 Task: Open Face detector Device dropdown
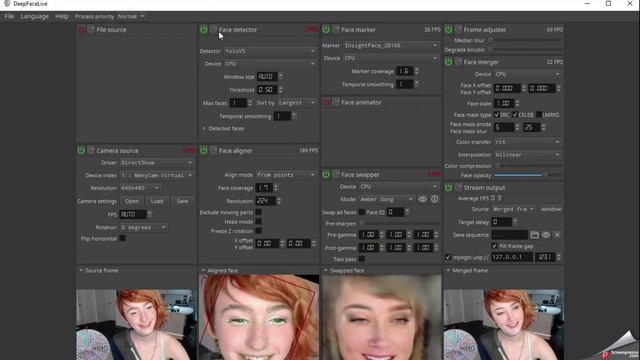pyautogui.click(x=270, y=64)
